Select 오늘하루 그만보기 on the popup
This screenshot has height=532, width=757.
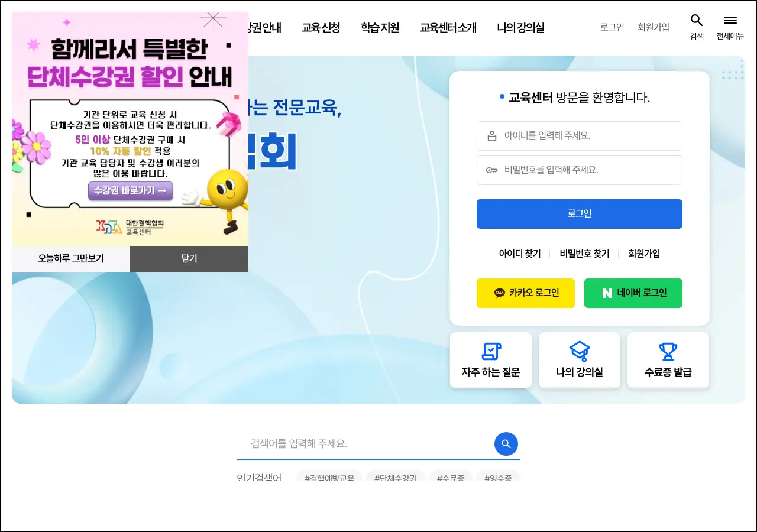pyautogui.click(x=71, y=259)
